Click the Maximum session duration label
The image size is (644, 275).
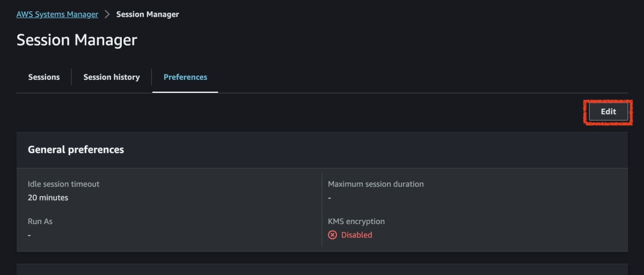click(x=376, y=184)
